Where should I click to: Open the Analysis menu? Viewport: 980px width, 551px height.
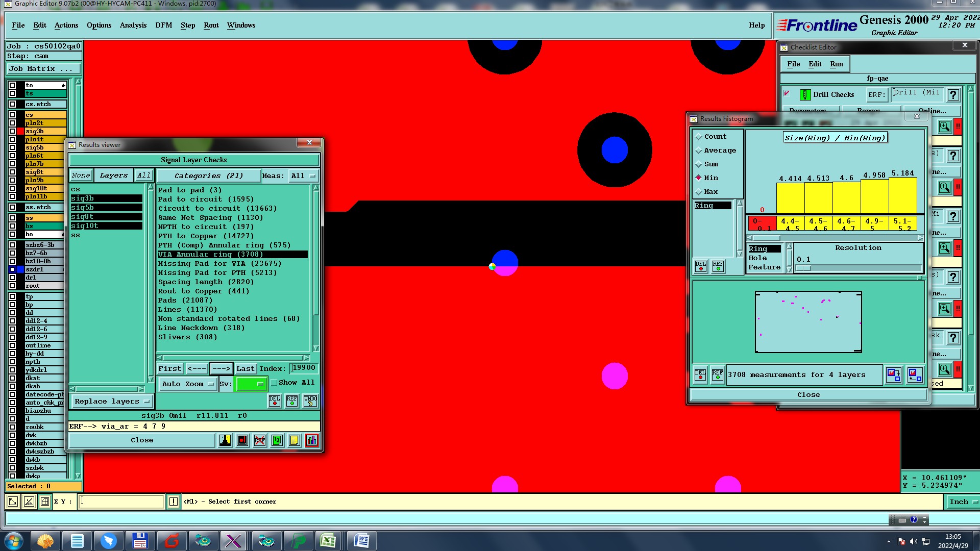coord(133,25)
